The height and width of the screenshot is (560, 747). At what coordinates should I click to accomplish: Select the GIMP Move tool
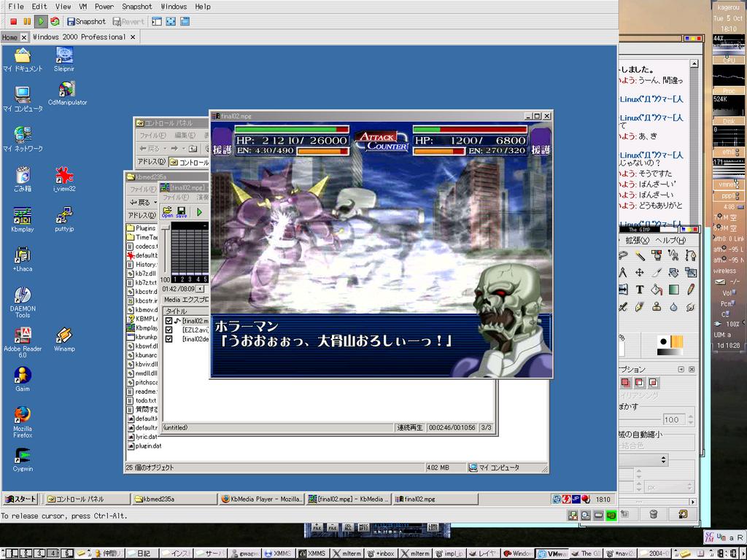click(x=639, y=273)
